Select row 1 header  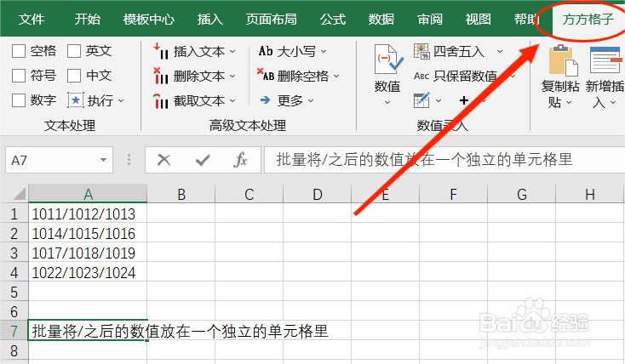point(14,213)
